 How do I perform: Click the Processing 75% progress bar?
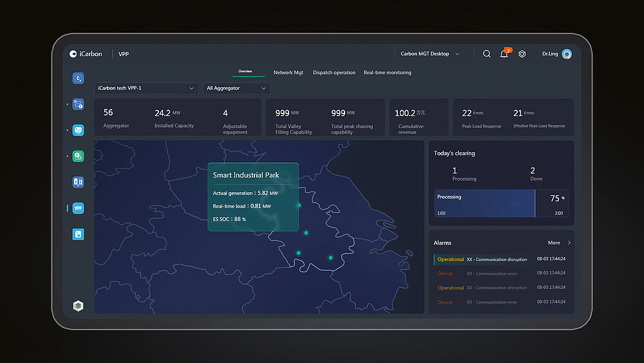501,203
